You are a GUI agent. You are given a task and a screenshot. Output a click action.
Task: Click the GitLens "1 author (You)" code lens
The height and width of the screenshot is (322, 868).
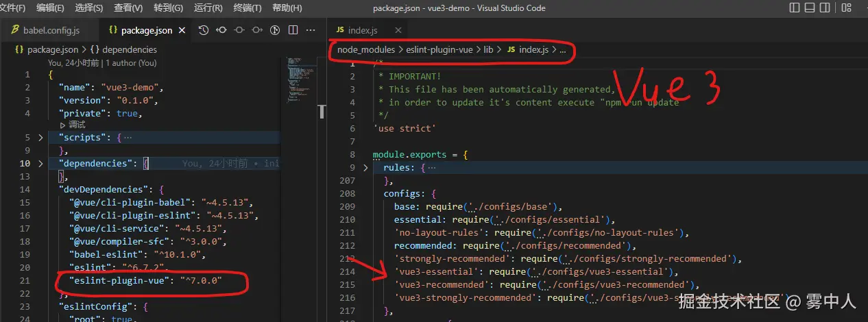pos(131,62)
